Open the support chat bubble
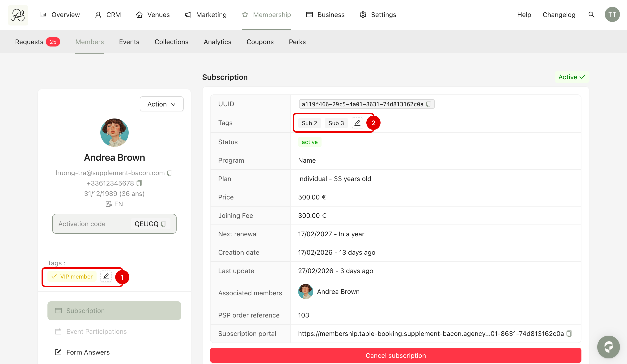 [608, 347]
